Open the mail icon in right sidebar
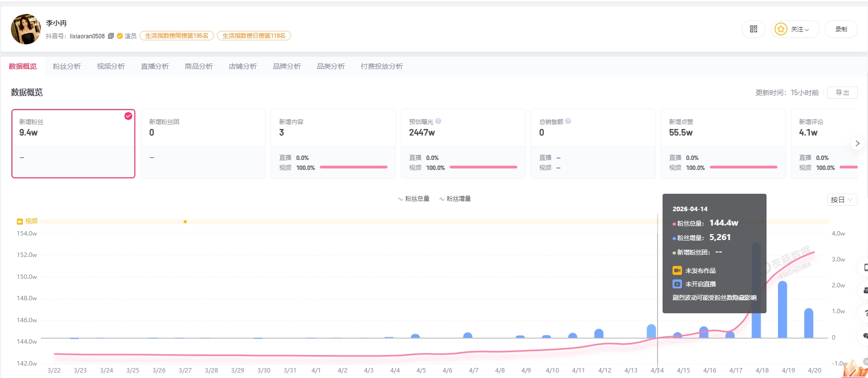The width and height of the screenshot is (868, 378). [x=866, y=290]
